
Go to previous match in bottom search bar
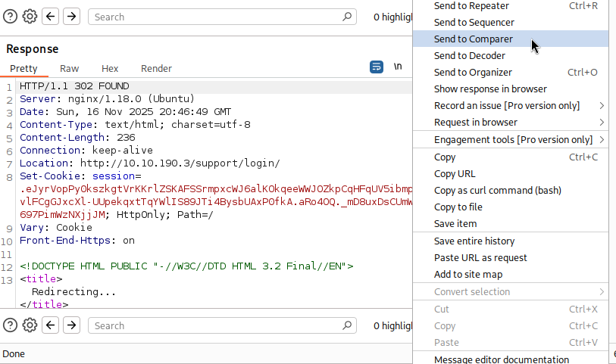[x=50, y=325]
